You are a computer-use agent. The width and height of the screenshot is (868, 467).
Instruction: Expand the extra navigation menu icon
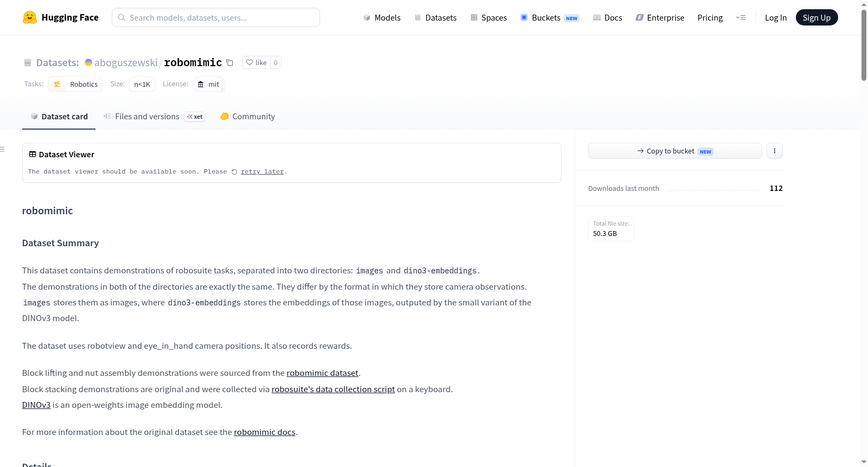click(741, 17)
